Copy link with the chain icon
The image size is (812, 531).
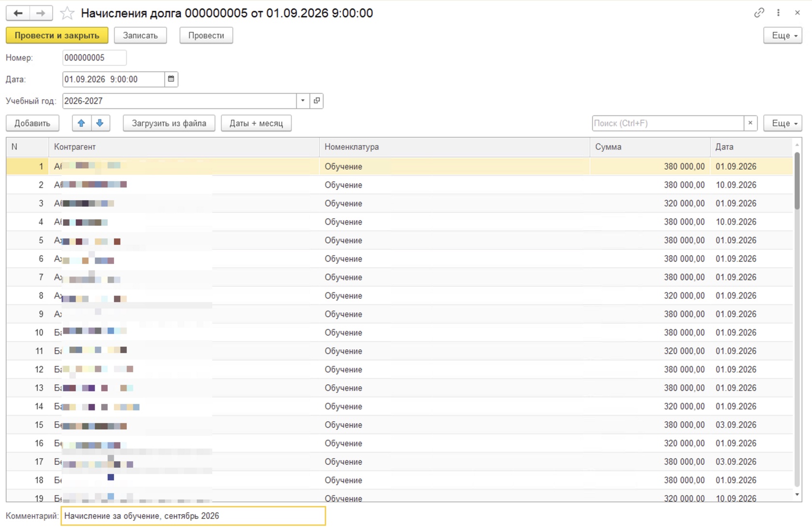click(759, 13)
